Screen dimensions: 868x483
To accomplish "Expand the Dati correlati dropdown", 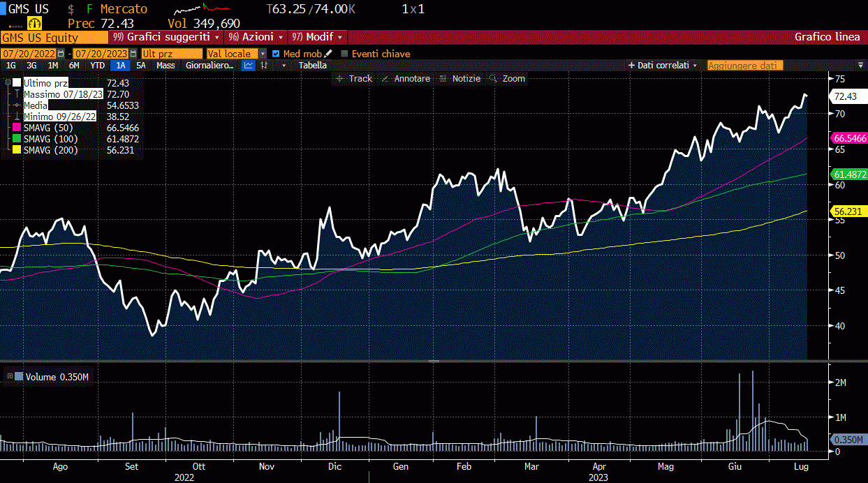I will [x=695, y=66].
